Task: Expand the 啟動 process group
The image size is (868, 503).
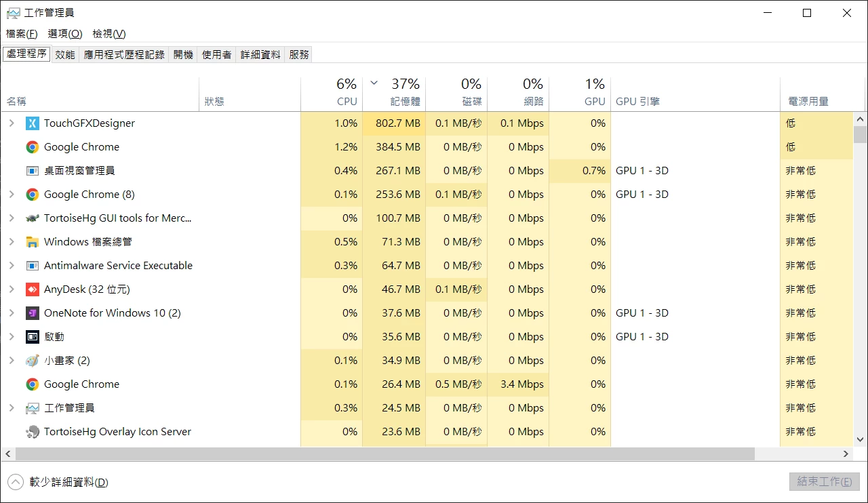Action: (11, 337)
